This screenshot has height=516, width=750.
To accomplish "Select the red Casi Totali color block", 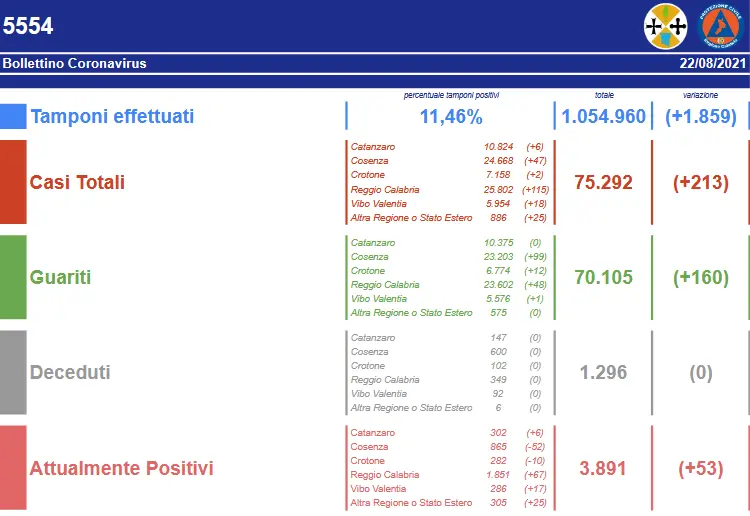I will [13, 182].
